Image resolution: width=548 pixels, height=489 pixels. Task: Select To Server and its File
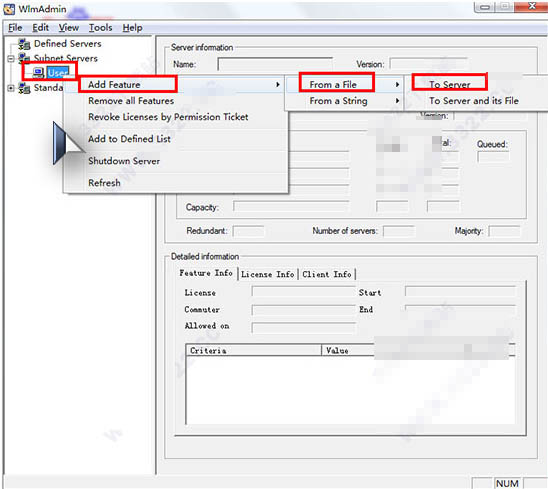pyautogui.click(x=474, y=101)
